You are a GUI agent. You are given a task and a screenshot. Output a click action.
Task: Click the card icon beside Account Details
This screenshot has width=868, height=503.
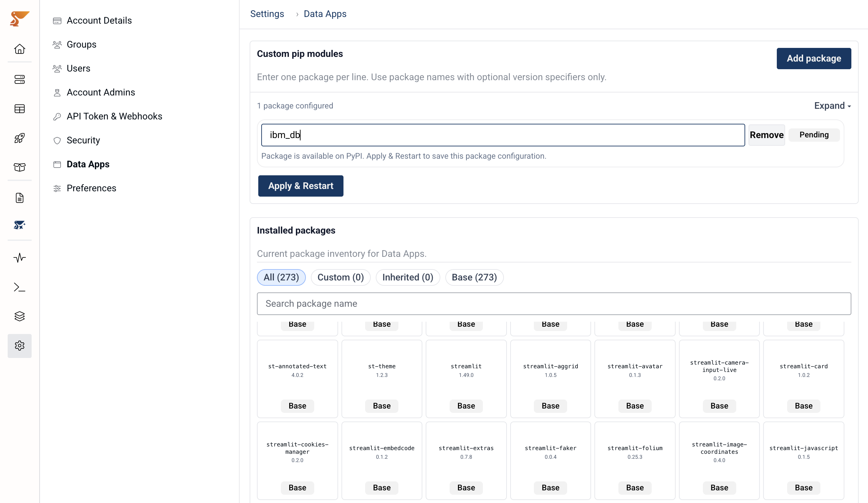pyautogui.click(x=57, y=21)
